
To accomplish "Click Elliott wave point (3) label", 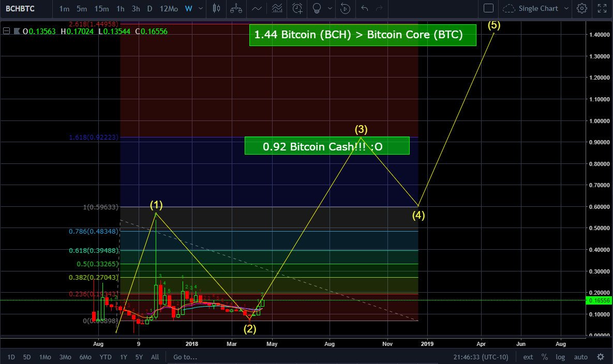I will (361, 129).
